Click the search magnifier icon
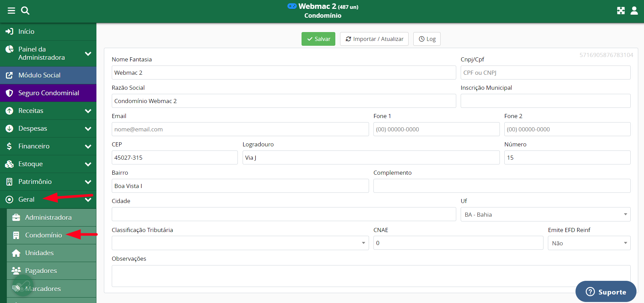Screen dimensions: 644x303 (x=25, y=11)
